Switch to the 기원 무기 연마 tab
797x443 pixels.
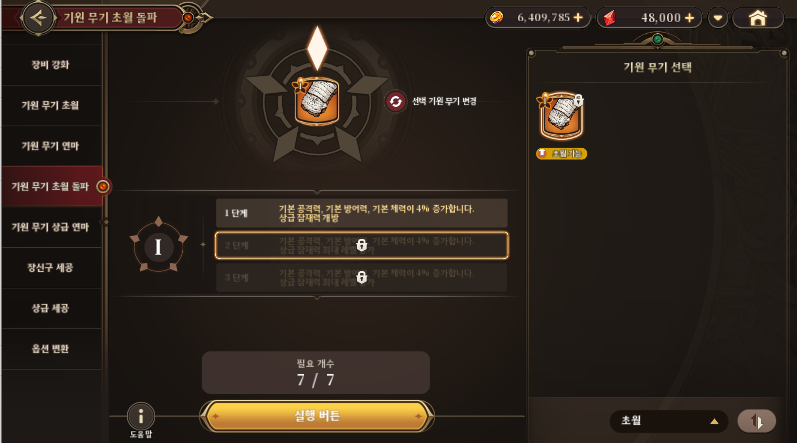pos(51,146)
